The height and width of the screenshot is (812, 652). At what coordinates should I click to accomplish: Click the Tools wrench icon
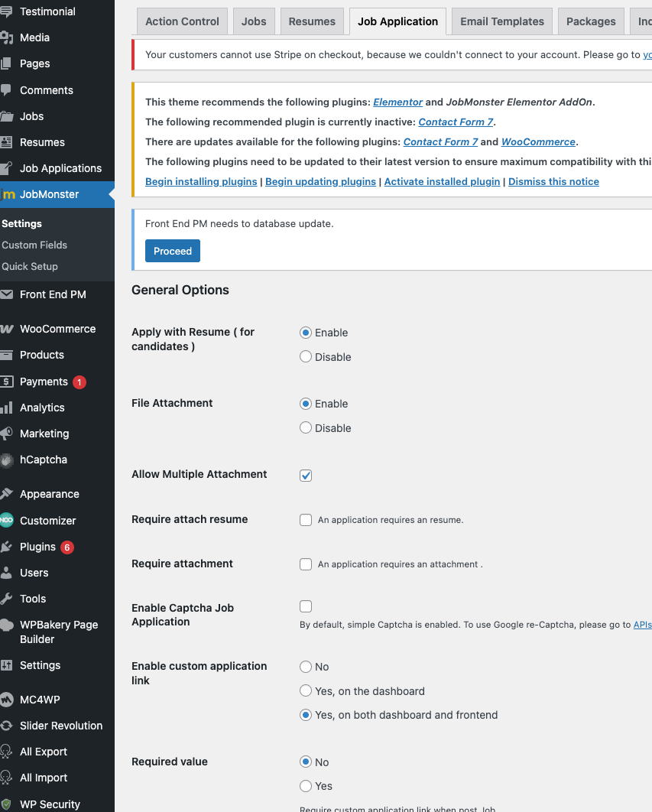click(6, 599)
